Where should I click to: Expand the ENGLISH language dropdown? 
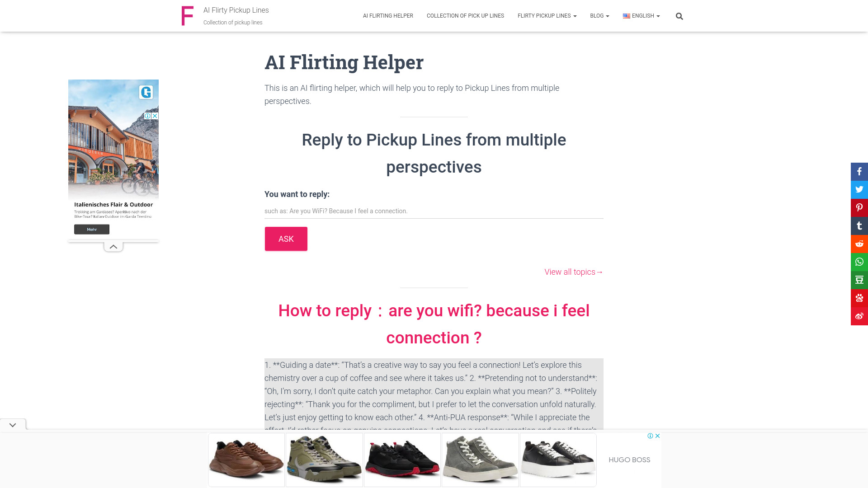point(641,16)
